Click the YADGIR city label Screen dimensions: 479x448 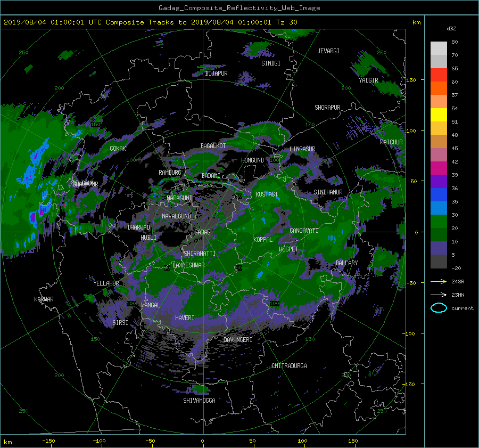368,80
